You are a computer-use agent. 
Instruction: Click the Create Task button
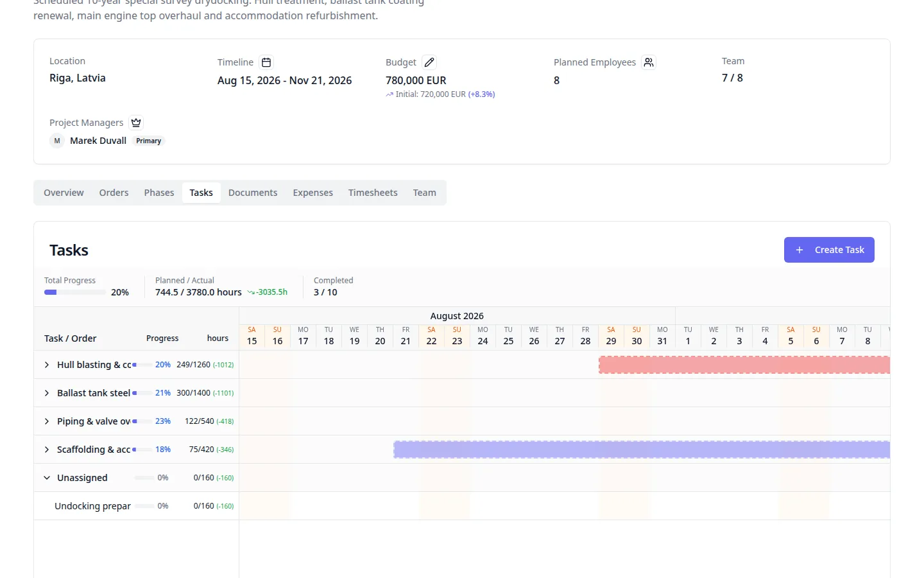tap(829, 250)
